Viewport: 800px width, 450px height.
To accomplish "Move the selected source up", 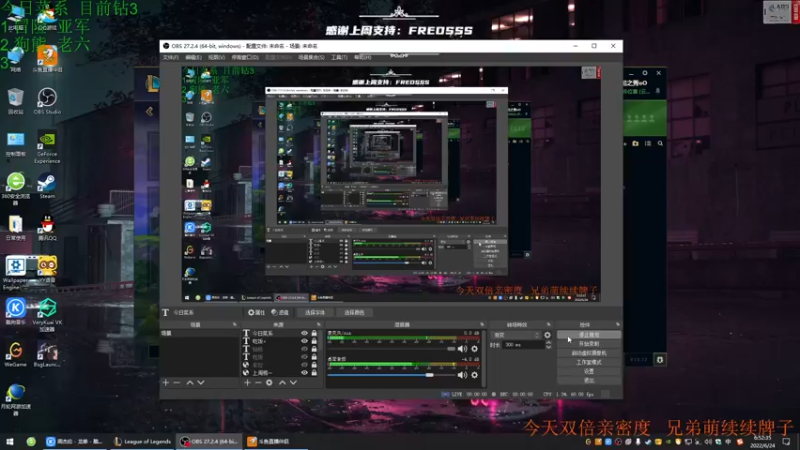I will pyautogui.click(x=282, y=382).
